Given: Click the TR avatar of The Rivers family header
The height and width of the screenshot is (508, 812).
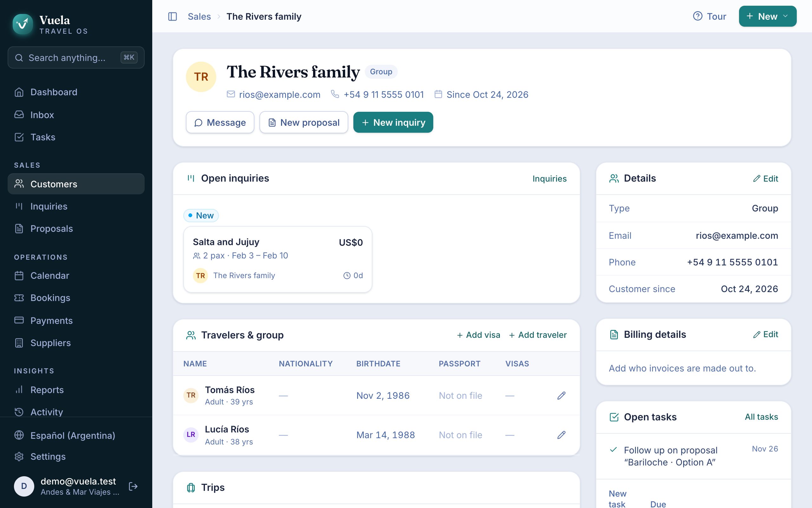Looking at the screenshot, I should click(201, 77).
